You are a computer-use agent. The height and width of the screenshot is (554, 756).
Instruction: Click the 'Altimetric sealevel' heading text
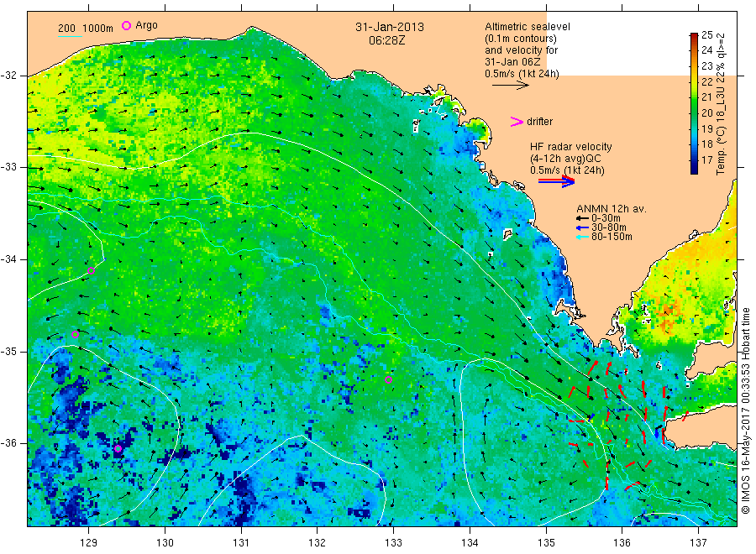(x=528, y=27)
